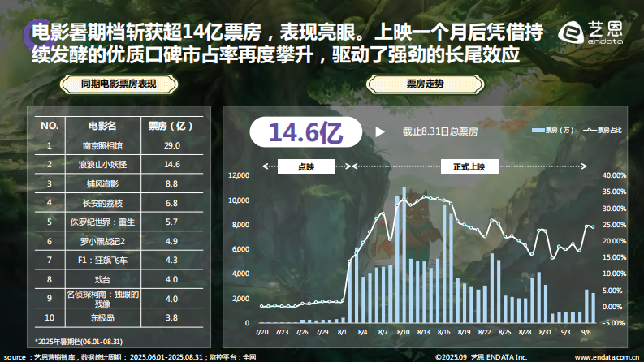
Task: Select the 名侦探柯南：独眼的残像 table cell
Action: tap(102, 299)
